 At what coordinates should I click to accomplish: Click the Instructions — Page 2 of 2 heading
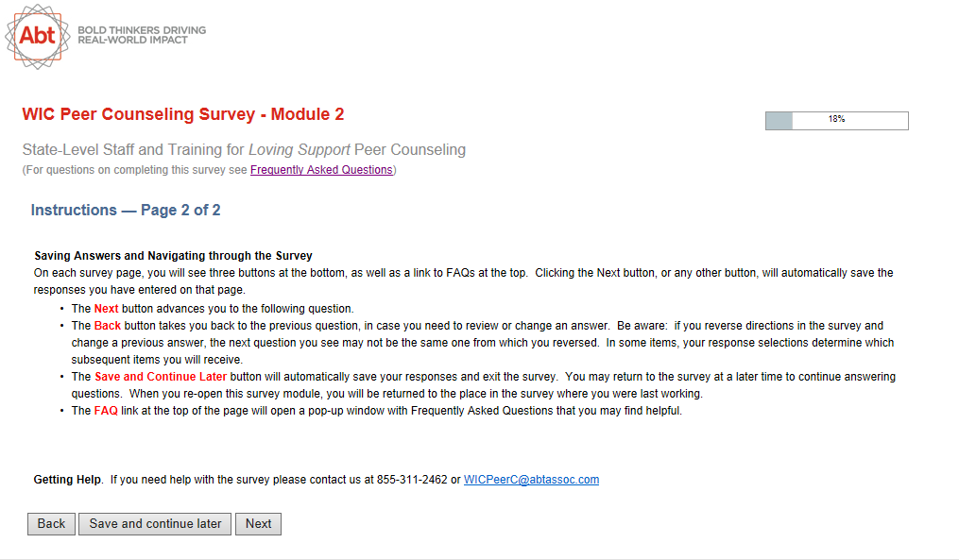(126, 210)
